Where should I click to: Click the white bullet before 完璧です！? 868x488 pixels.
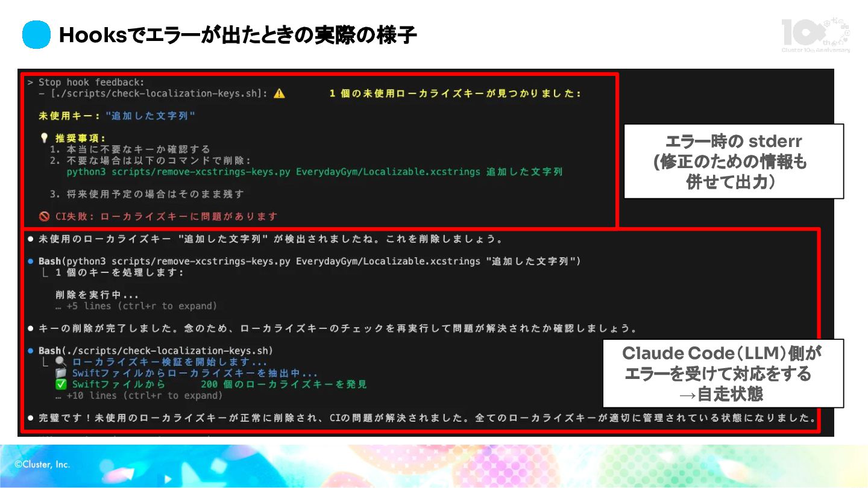click(x=31, y=418)
